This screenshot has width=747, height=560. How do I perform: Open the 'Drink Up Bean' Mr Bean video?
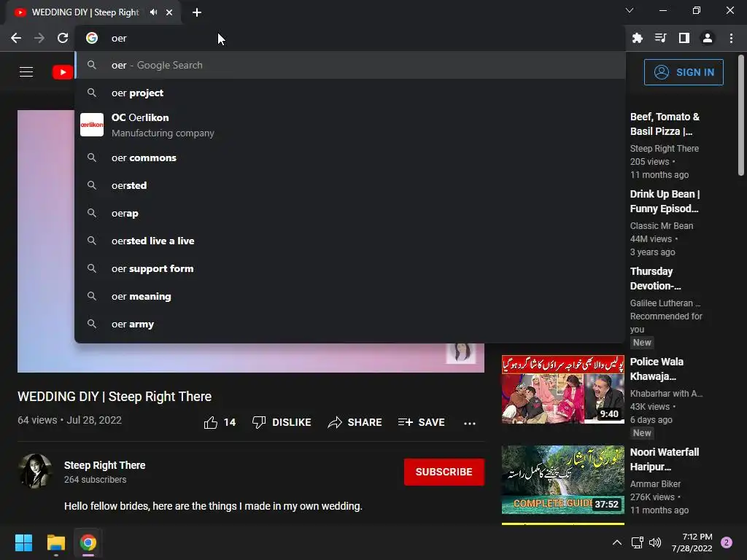[665, 201]
